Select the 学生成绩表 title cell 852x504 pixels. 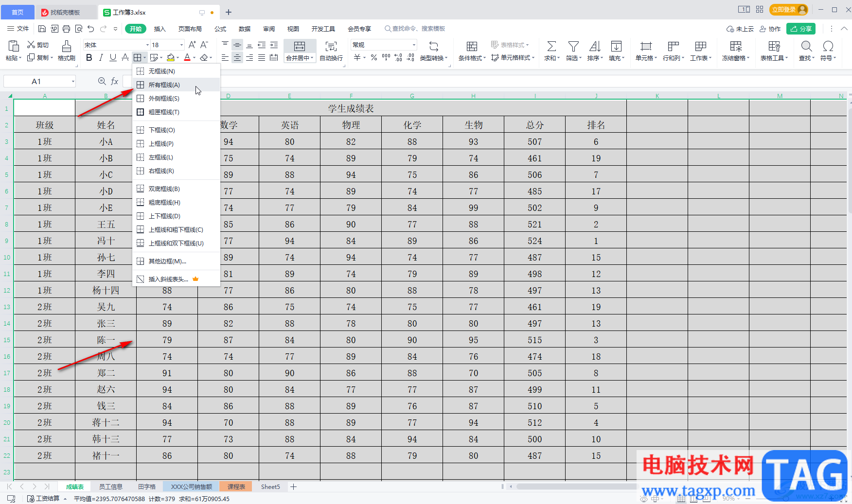pos(351,108)
